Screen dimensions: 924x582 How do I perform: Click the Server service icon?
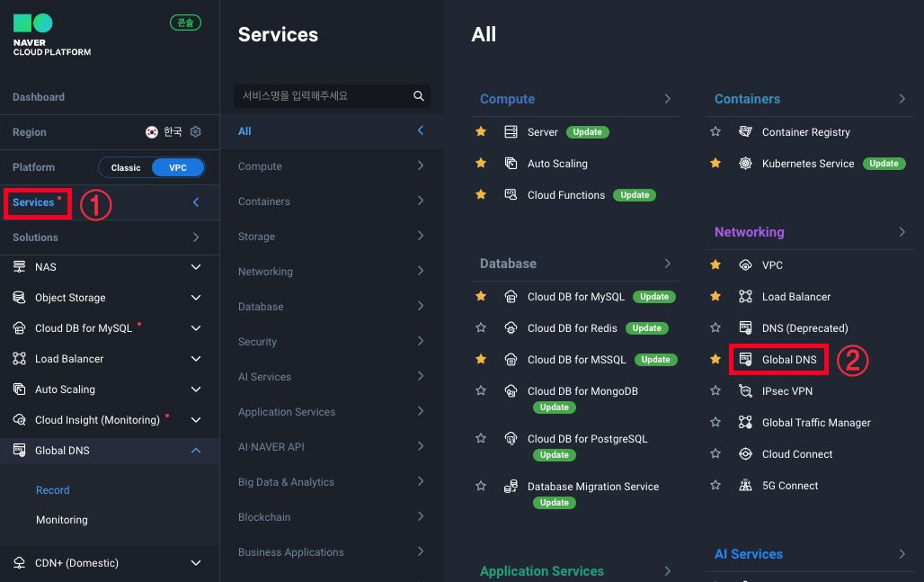(x=511, y=131)
